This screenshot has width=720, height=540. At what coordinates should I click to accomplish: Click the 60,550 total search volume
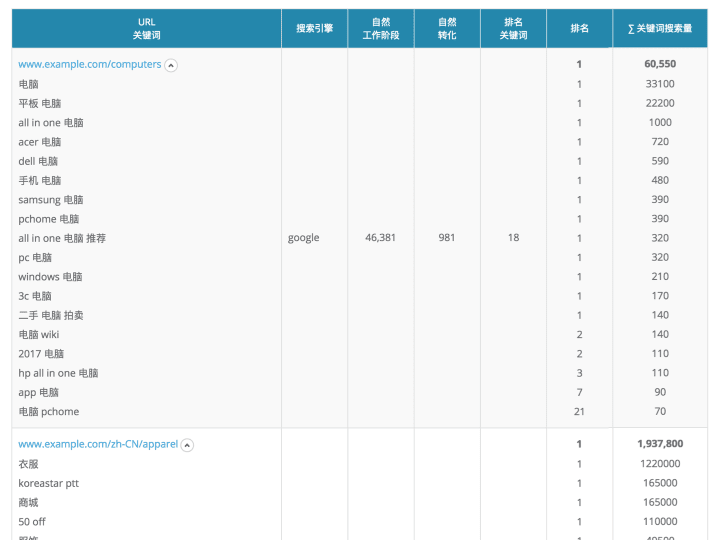coord(660,64)
